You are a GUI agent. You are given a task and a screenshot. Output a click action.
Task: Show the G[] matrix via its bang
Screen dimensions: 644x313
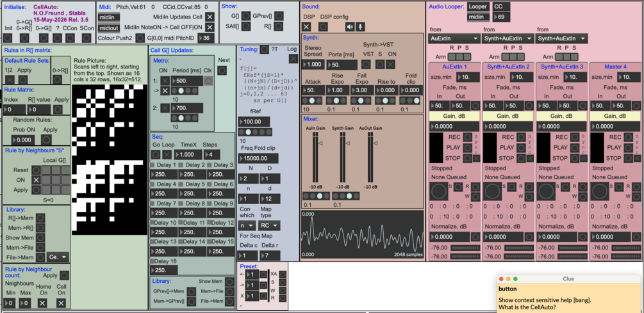245,15
